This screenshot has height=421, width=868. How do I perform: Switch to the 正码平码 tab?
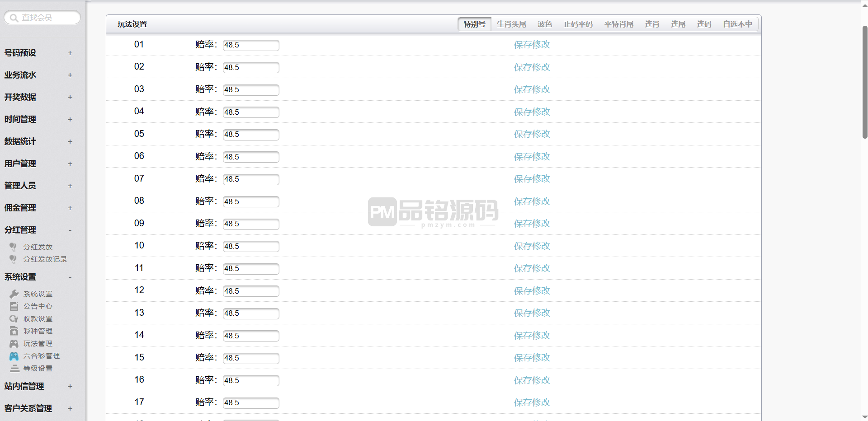[x=578, y=24]
